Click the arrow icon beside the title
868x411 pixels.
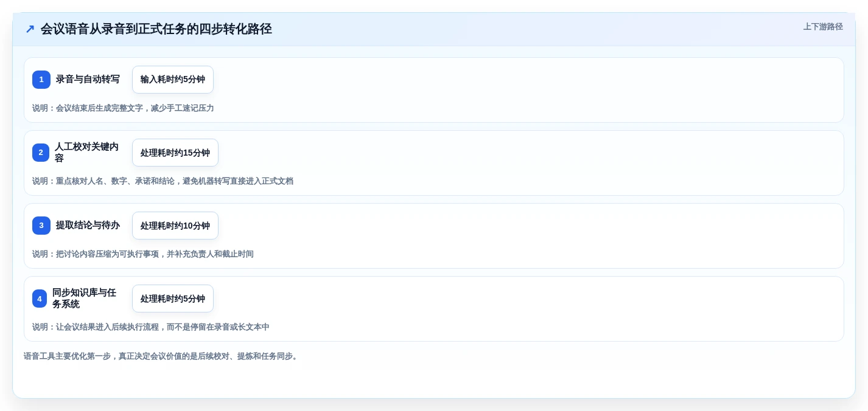30,29
